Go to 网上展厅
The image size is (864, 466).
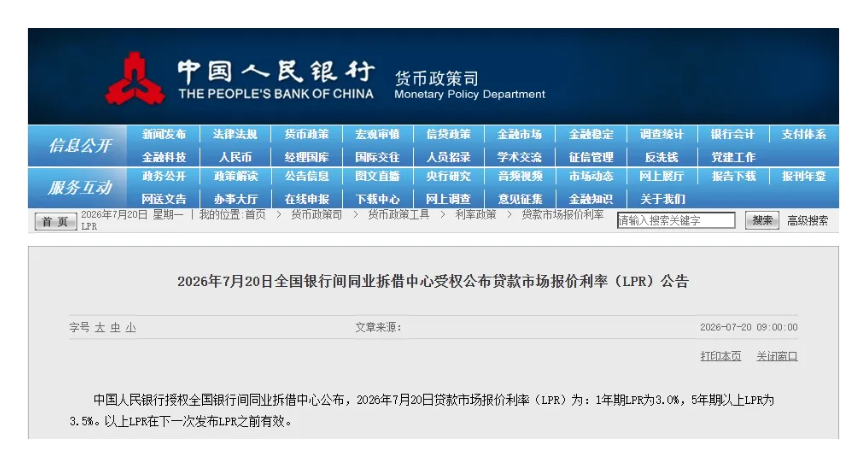[661, 176]
